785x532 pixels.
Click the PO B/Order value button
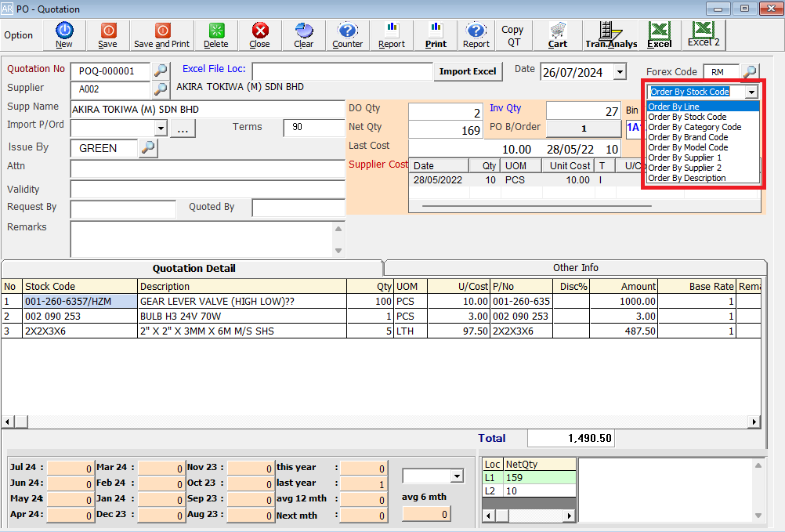click(584, 128)
